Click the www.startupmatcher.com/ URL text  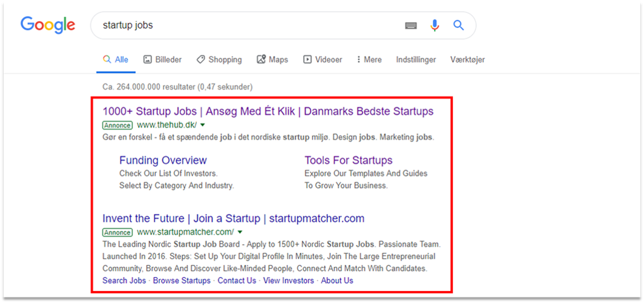[186, 232]
